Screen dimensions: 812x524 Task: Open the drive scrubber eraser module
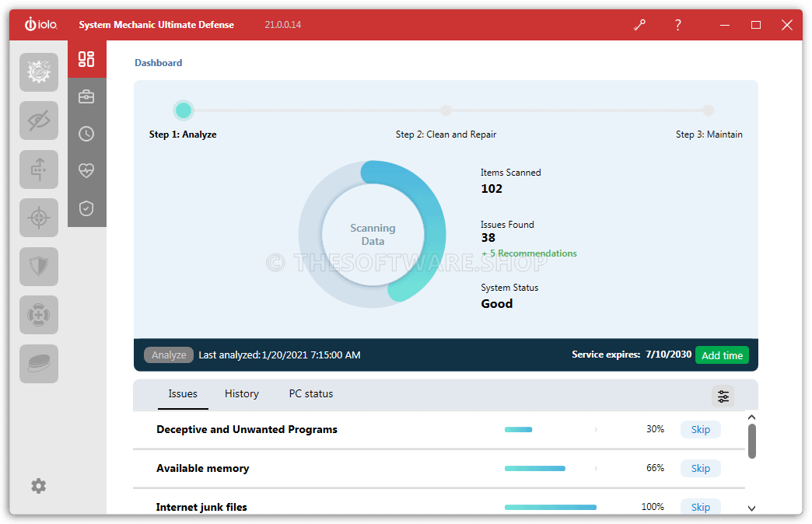pyautogui.click(x=39, y=364)
